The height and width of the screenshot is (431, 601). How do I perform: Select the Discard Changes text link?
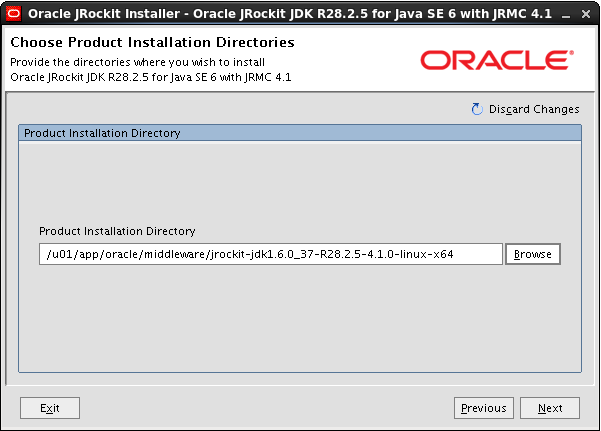[533, 109]
